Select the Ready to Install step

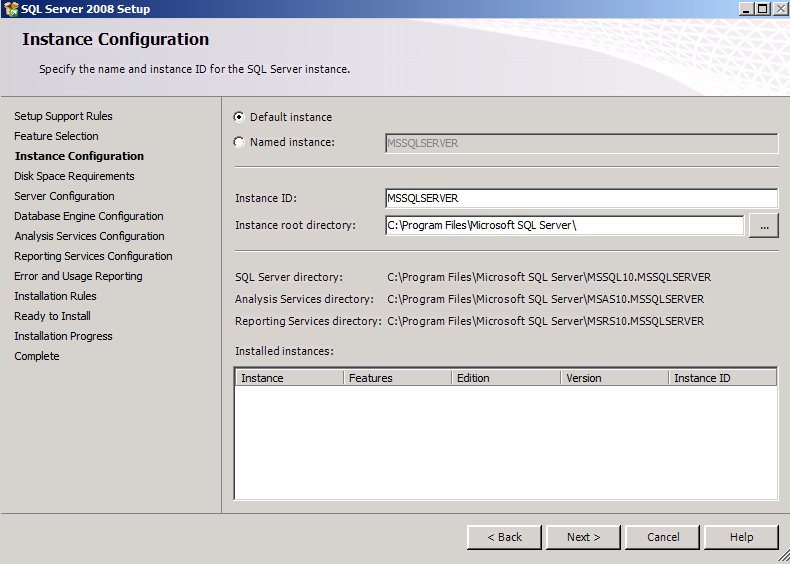(52, 316)
